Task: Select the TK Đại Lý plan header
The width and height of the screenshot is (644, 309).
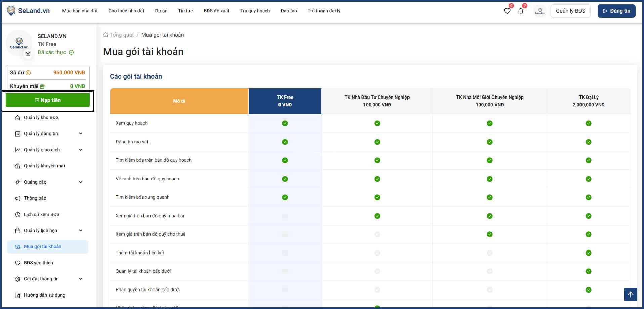Action: (x=588, y=101)
